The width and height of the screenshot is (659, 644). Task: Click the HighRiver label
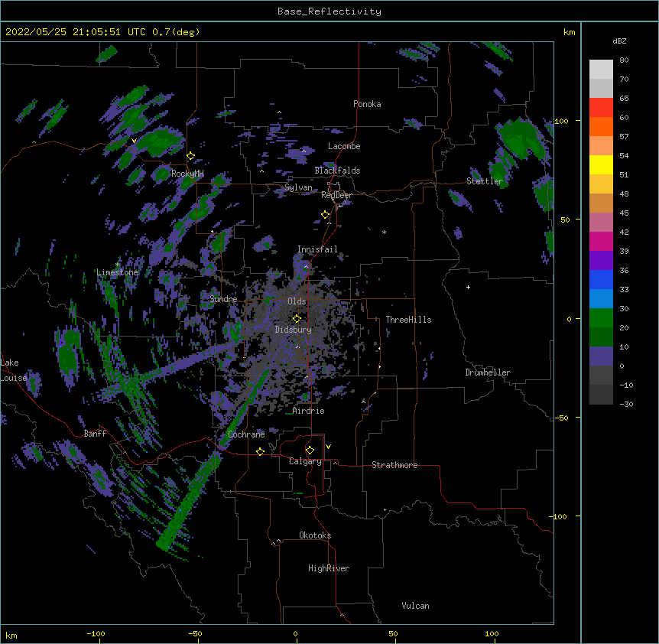(x=329, y=568)
